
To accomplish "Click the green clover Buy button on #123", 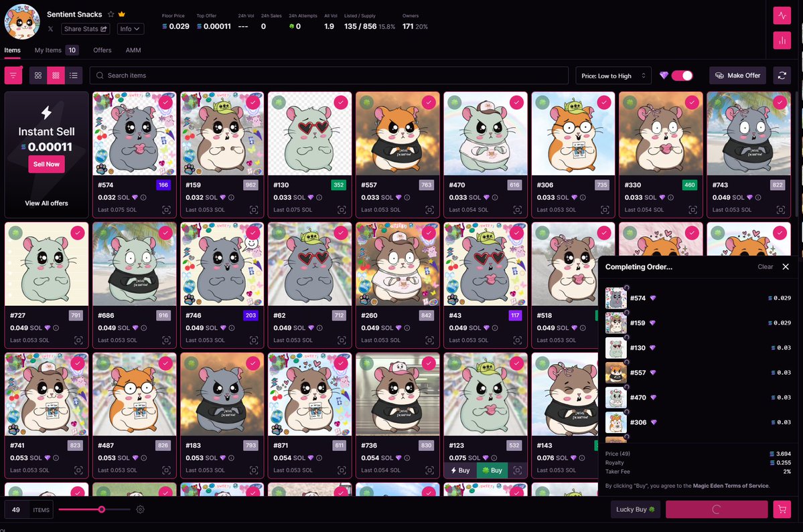I will [492, 470].
